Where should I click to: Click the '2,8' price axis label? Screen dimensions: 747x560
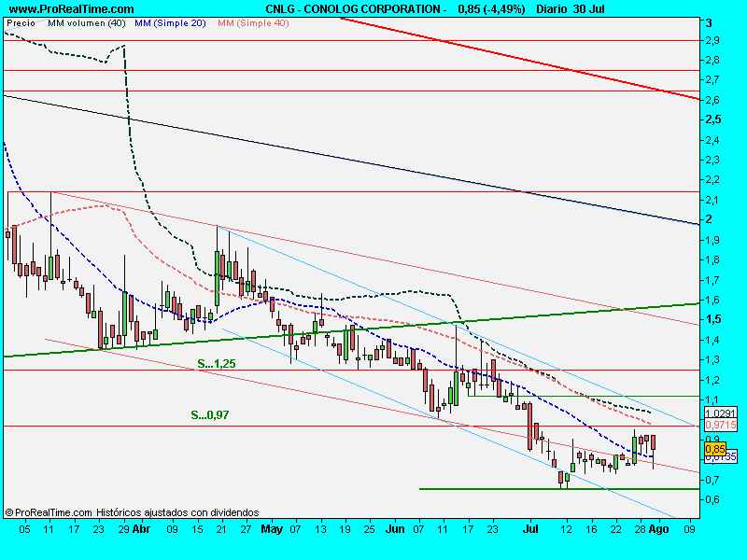(712, 61)
